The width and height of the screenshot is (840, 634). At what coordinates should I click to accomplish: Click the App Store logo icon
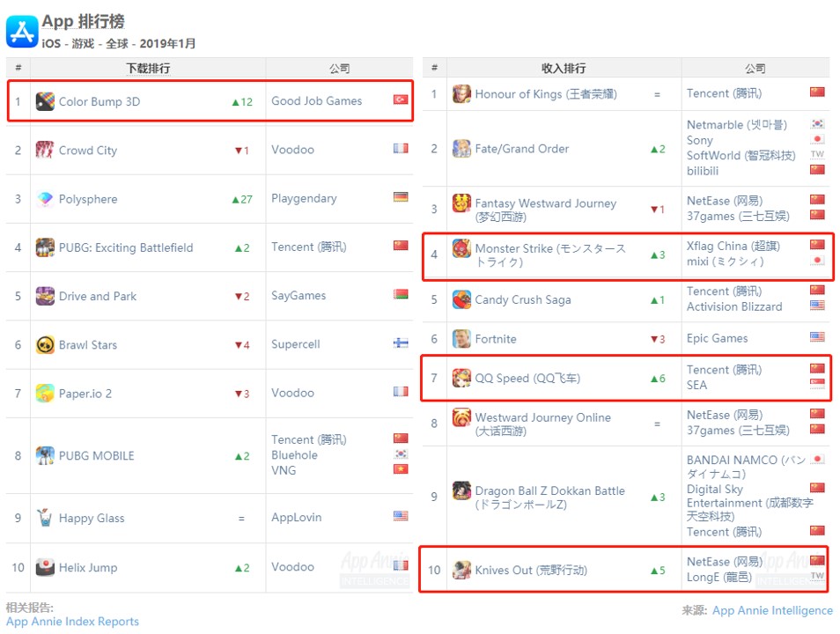22,31
